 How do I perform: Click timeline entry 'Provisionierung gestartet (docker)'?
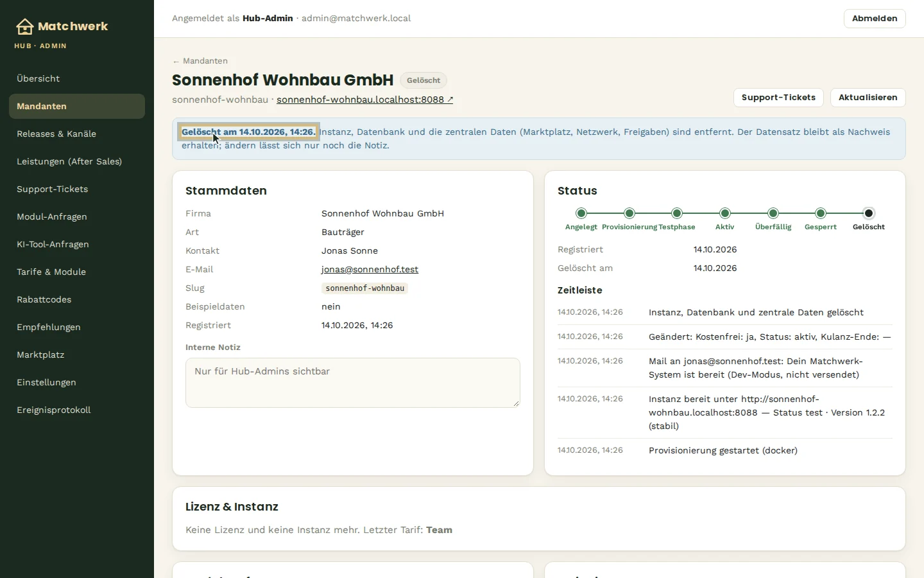723,450
